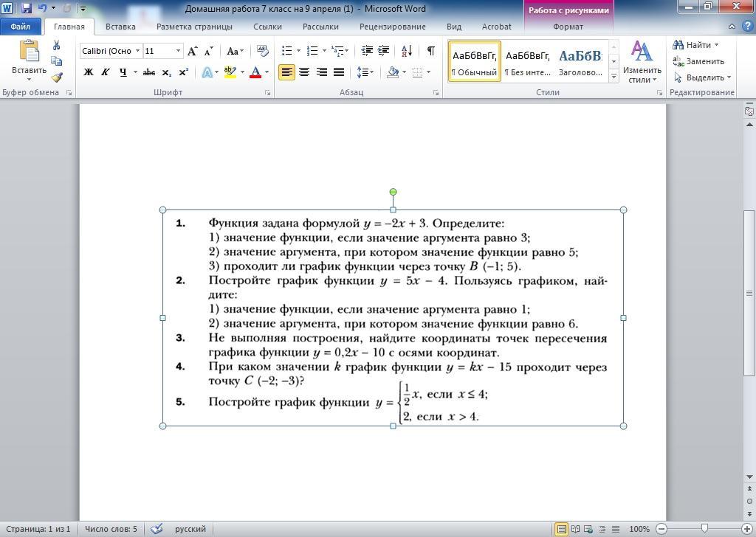Click the Align Right icon
This screenshot has width=756, height=537.
tap(321, 72)
